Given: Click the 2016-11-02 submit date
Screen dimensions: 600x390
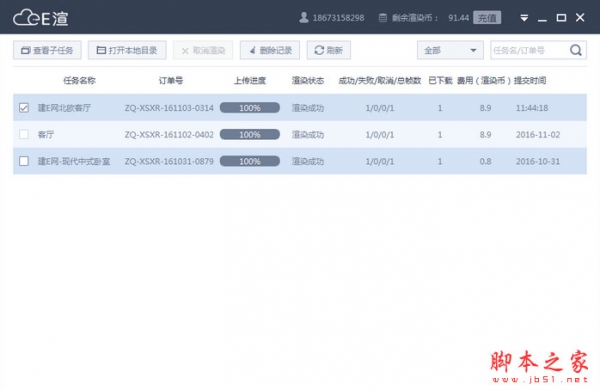Looking at the screenshot, I should (x=538, y=135).
